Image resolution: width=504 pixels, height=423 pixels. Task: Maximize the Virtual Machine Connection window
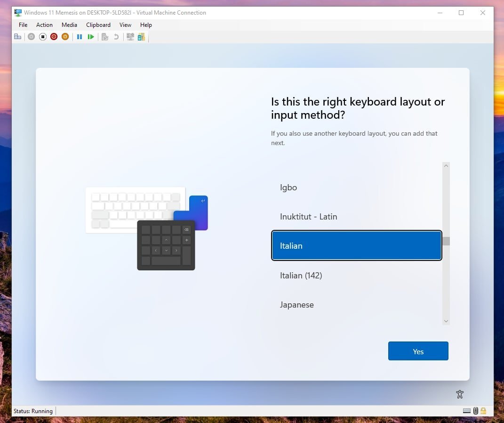(x=461, y=13)
